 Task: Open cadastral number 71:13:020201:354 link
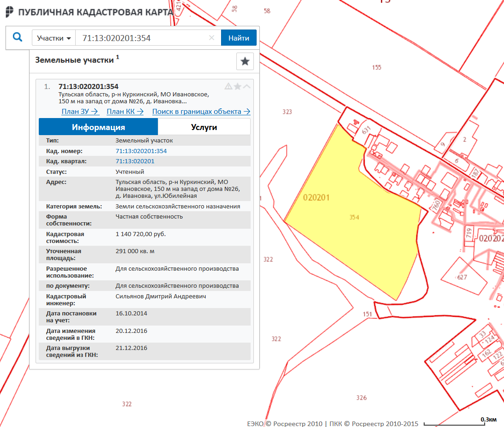[141, 151]
